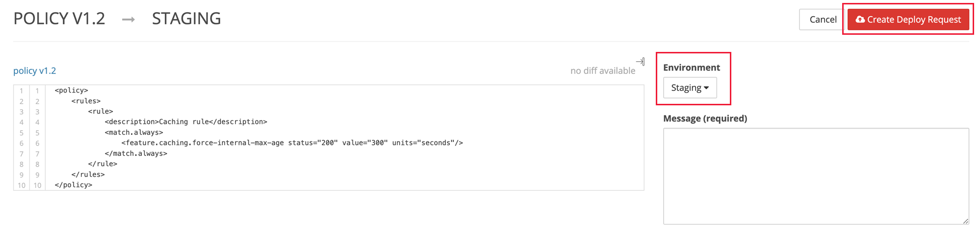Click the STAGING heading text
This screenshot has height=240, width=980.
coord(186,19)
